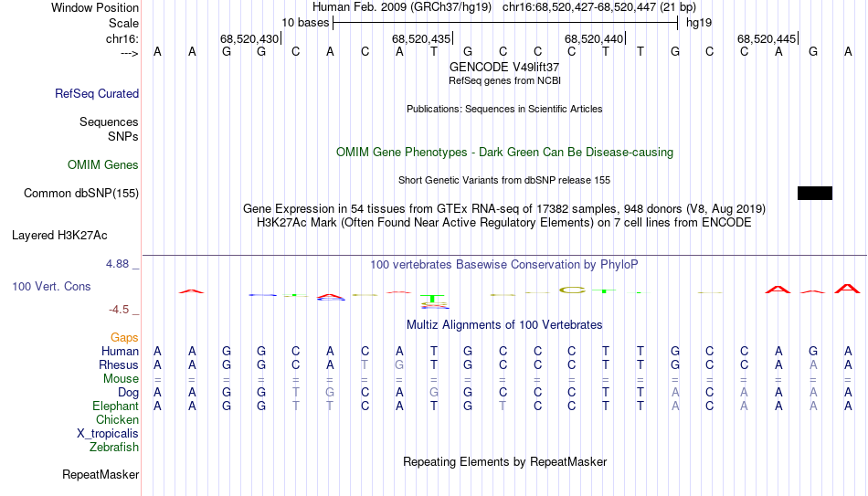Open the RefSeq Curated track label
This screenshot has width=868, height=496.
tap(96, 93)
